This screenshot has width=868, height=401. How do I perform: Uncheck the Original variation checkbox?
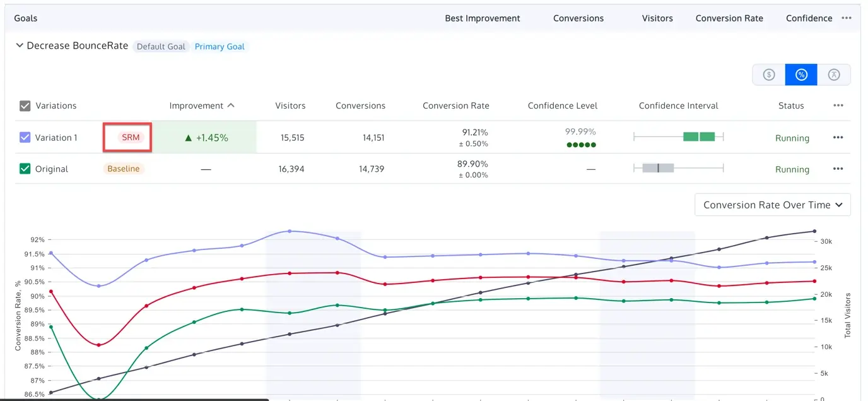tap(25, 169)
